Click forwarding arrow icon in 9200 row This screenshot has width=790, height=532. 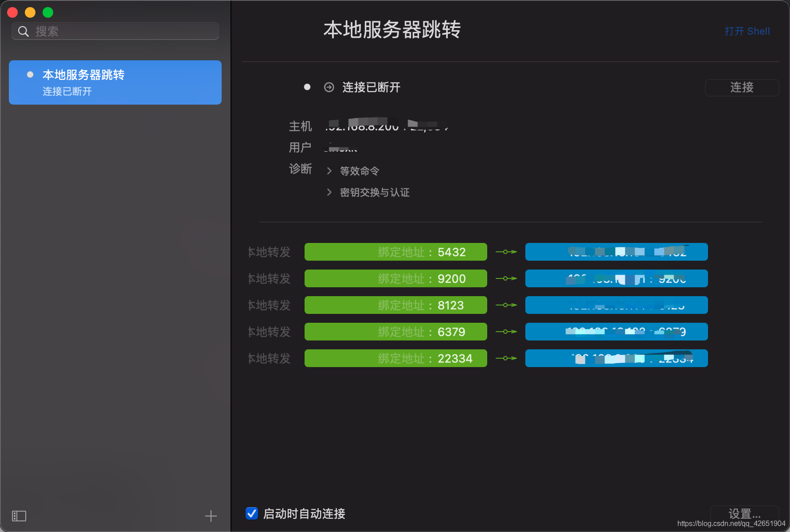506,278
